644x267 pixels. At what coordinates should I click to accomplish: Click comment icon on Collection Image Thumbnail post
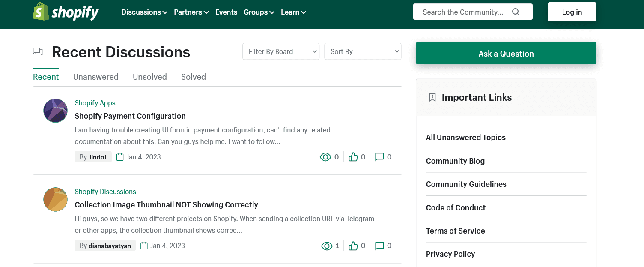pyautogui.click(x=379, y=246)
